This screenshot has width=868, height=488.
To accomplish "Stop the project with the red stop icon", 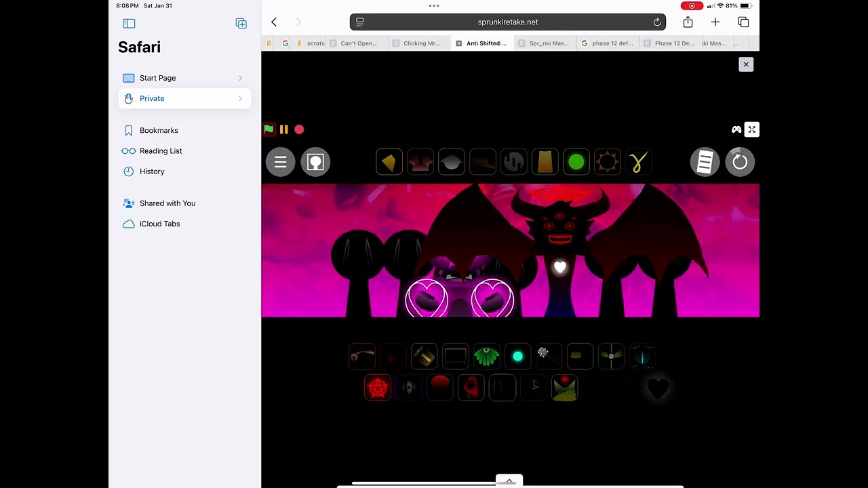I will 299,129.
